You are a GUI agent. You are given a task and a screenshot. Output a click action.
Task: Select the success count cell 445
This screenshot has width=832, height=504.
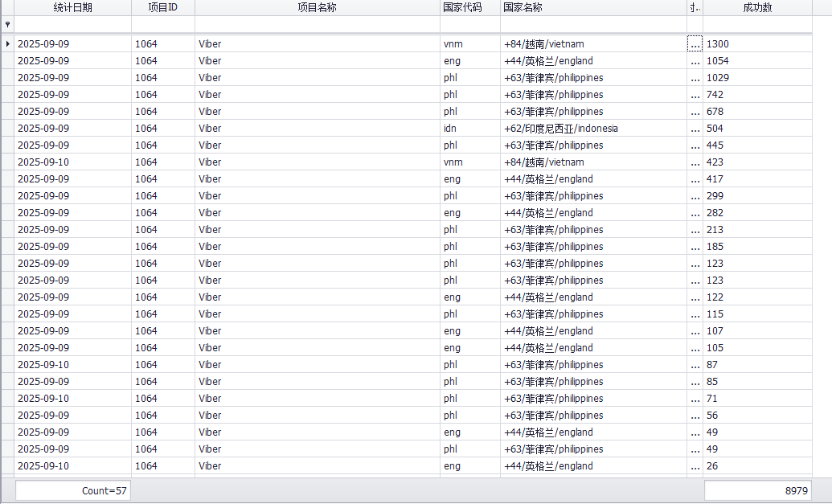757,145
